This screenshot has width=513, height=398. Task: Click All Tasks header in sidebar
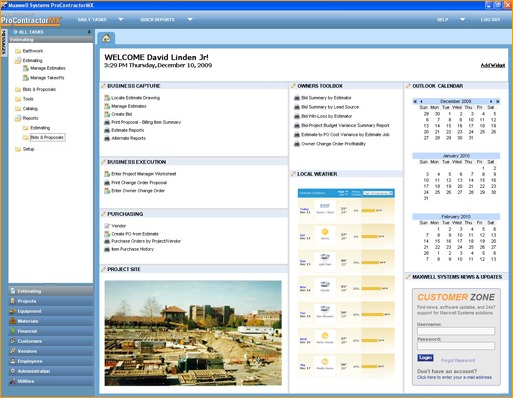click(31, 32)
